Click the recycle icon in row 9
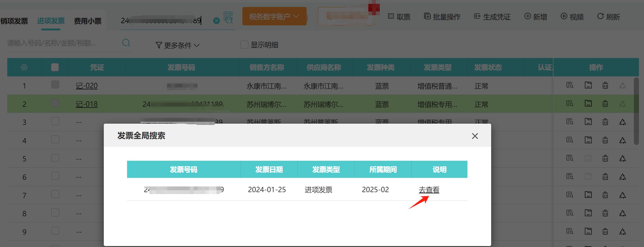 [x=622, y=231]
